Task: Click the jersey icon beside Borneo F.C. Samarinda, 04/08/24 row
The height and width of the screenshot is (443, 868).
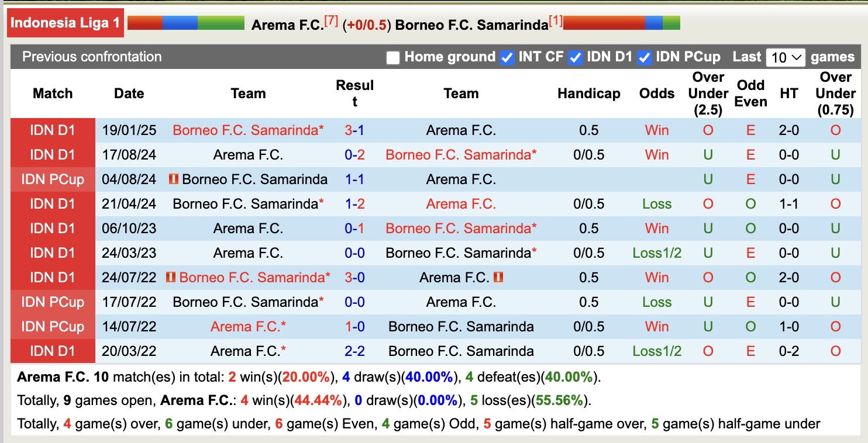Action: pyautogui.click(x=175, y=179)
